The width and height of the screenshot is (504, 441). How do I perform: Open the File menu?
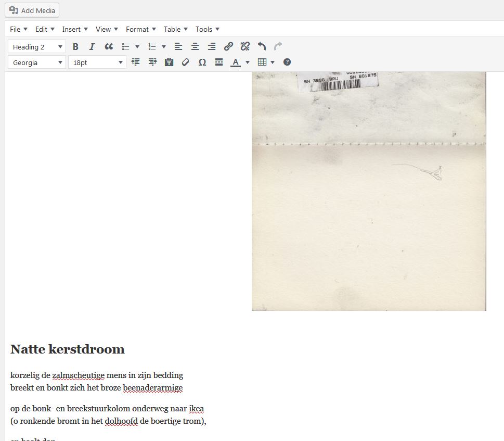pos(18,29)
